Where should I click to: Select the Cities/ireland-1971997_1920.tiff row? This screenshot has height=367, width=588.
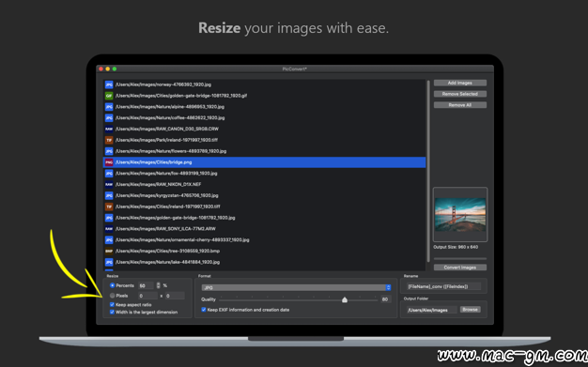pyautogui.click(x=265, y=206)
